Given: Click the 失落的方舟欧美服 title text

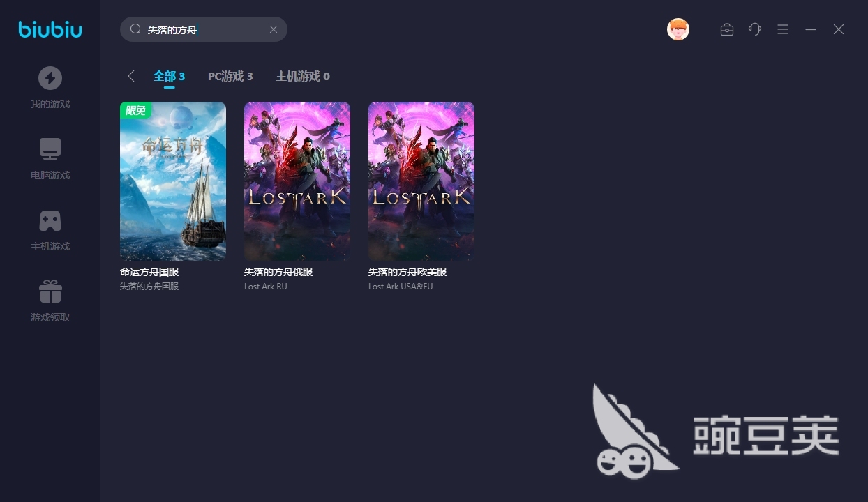Looking at the screenshot, I should pyautogui.click(x=407, y=272).
